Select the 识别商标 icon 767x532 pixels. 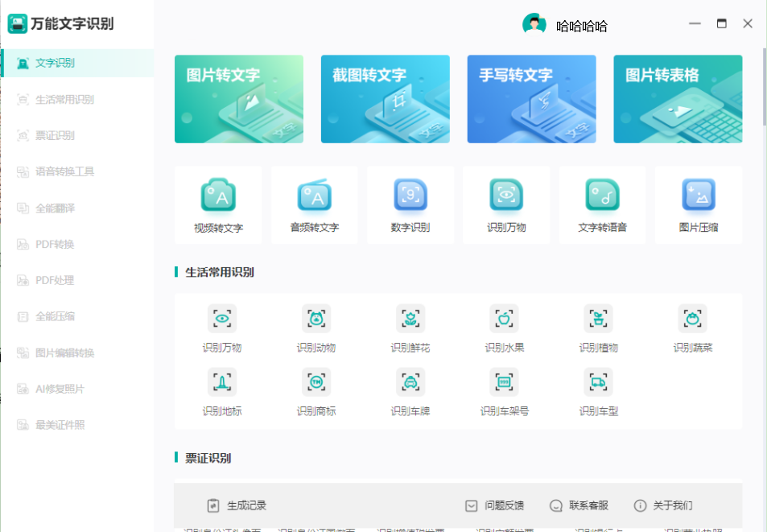[316, 381]
